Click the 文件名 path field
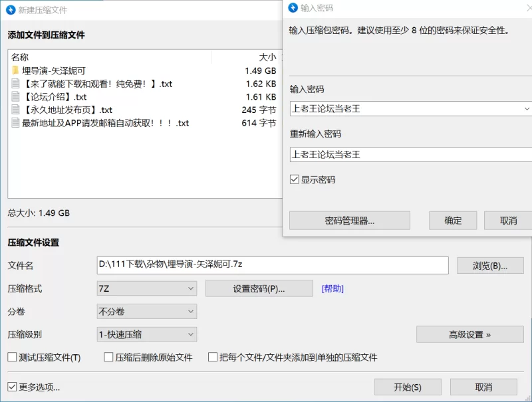The width and height of the screenshot is (532, 402). click(273, 265)
